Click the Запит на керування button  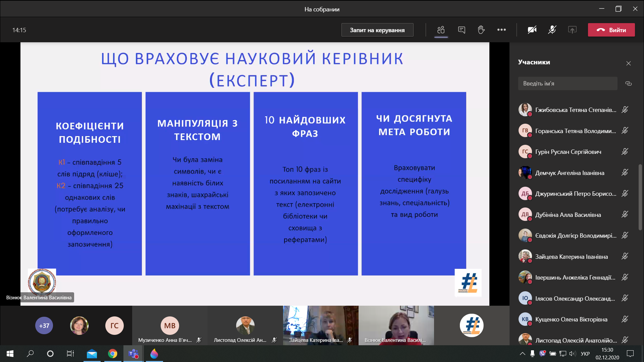click(377, 30)
